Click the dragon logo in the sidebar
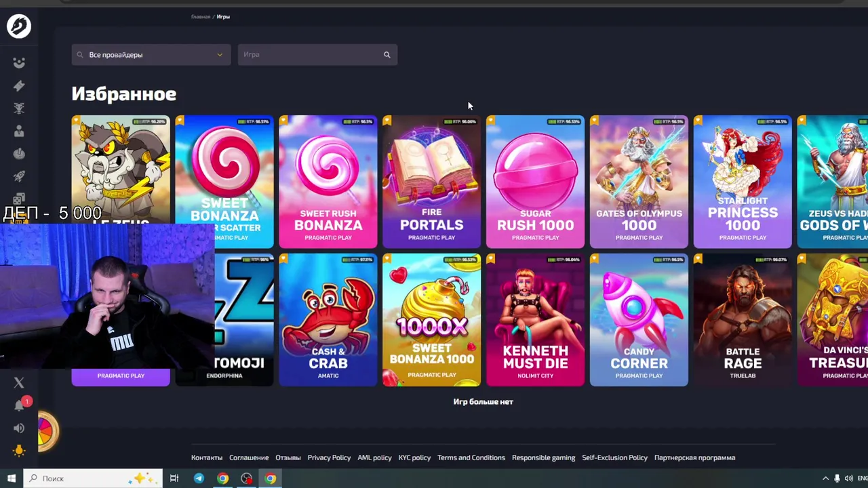This screenshot has height=488, width=868. (x=19, y=26)
